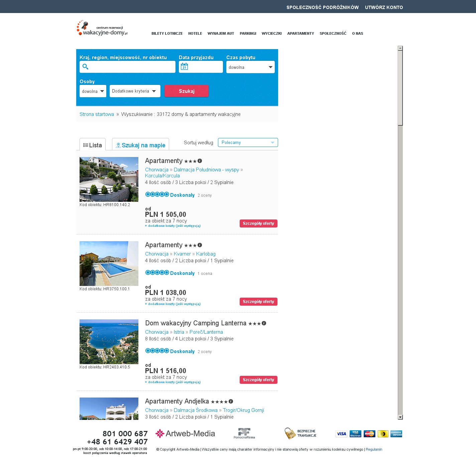Open the calendar icon for arrival date
Screen dimensions: 476x465
185,67
